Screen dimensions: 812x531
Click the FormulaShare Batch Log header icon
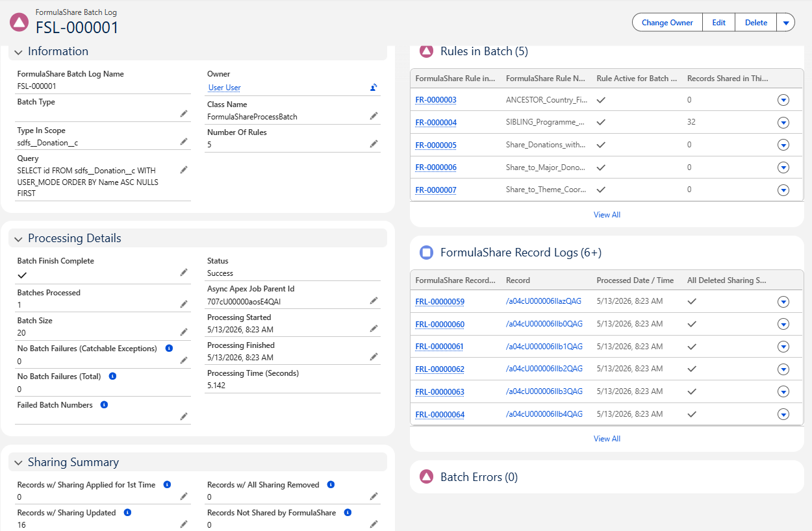tap(19, 22)
